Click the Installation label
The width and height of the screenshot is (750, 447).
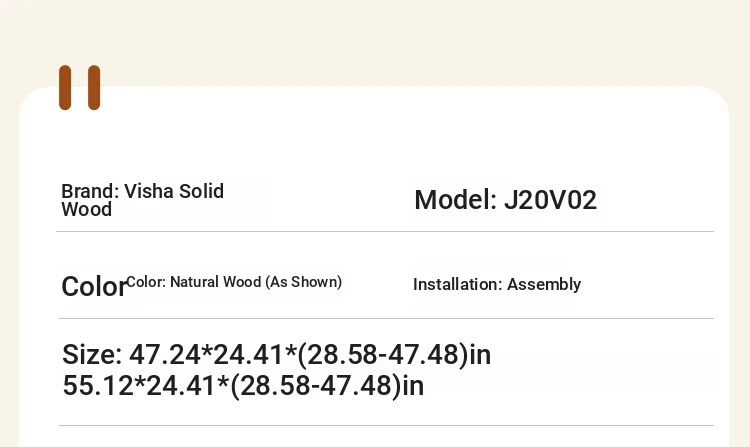click(458, 284)
